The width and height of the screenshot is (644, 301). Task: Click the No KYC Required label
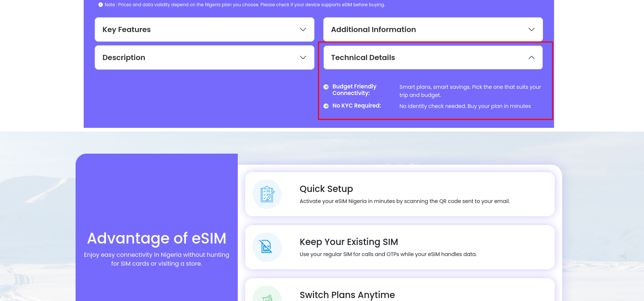click(356, 106)
